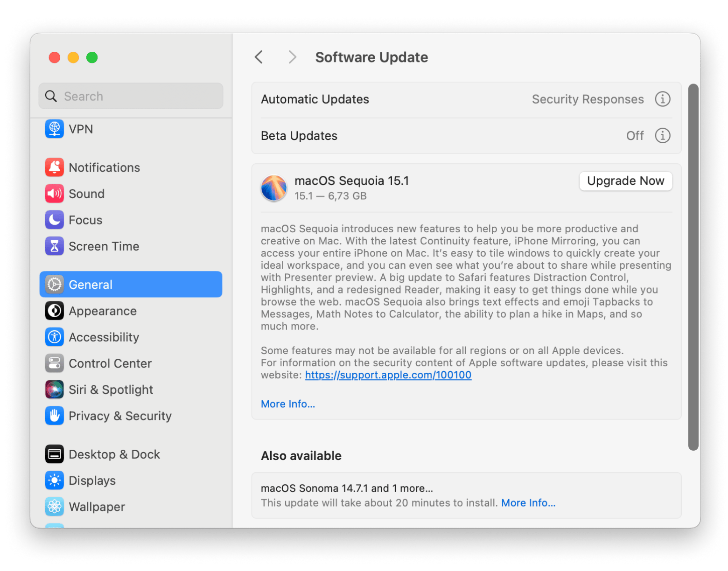Select the General sidebar item
Screen dimensions: 728x571
(131, 284)
